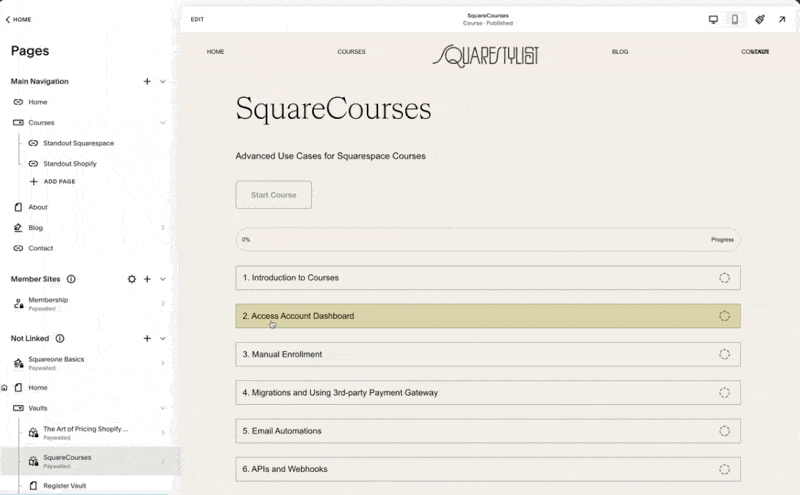The height and width of the screenshot is (495, 800).
Task: Click the Squareone Basics course icon
Action: pyautogui.click(x=18, y=363)
